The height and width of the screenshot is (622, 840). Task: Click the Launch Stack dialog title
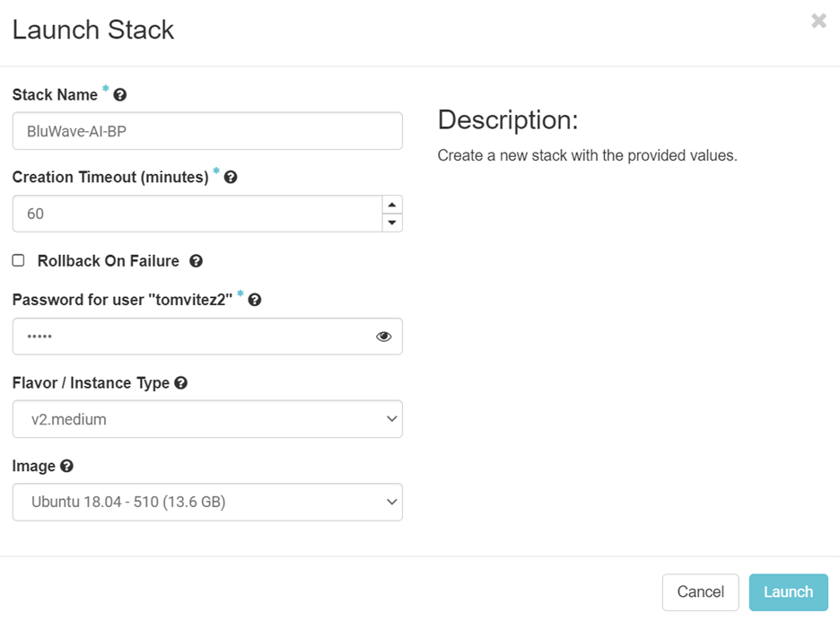[x=93, y=30]
